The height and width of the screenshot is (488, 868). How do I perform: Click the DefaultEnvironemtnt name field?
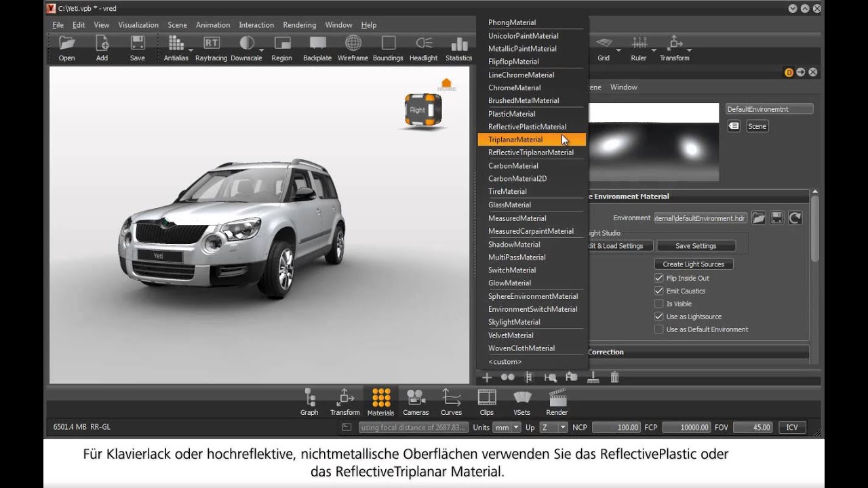pyautogui.click(x=769, y=108)
